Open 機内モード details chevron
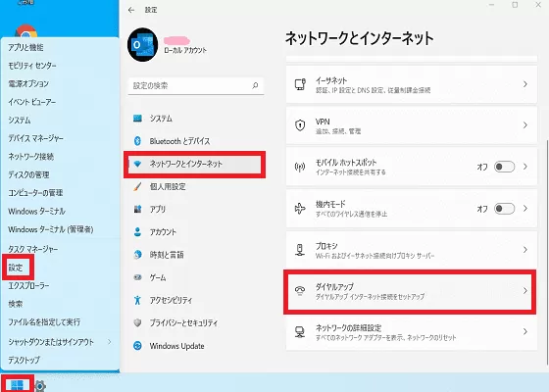Image resolution: width=549 pixels, height=392 pixels. point(525,208)
